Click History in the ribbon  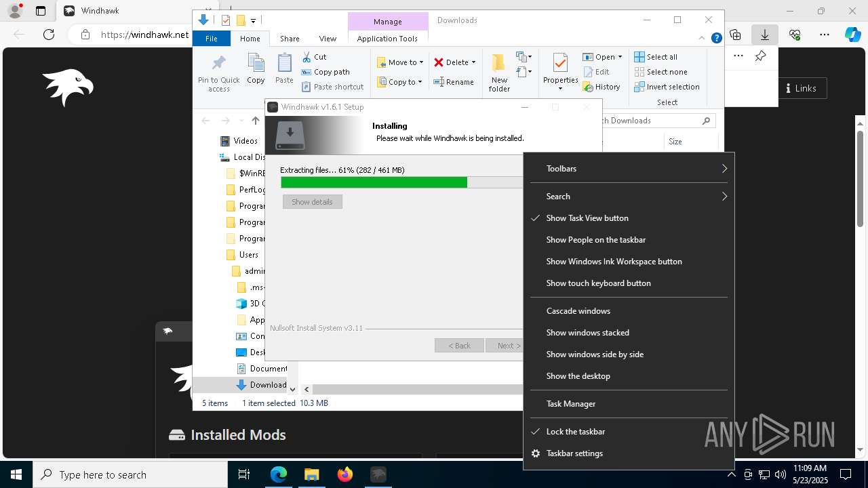(x=601, y=87)
